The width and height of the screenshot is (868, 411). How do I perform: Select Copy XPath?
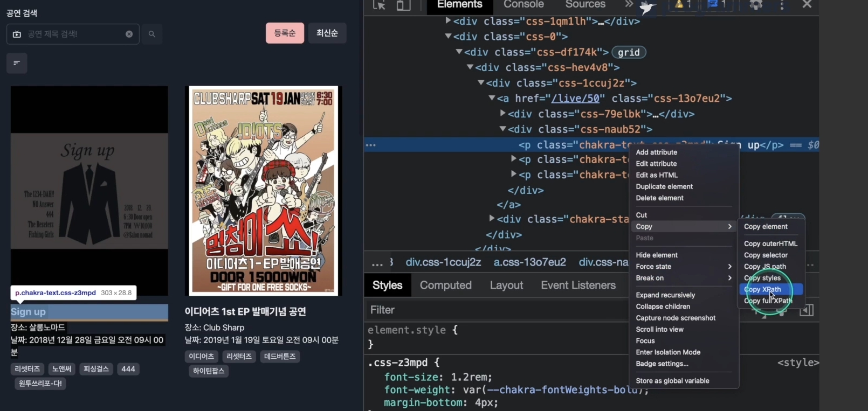point(771,289)
